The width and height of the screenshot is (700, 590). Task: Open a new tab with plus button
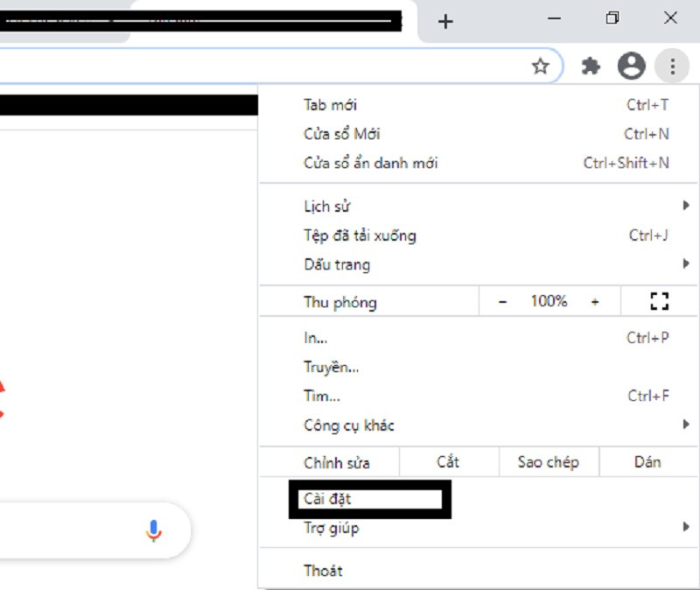point(445,22)
